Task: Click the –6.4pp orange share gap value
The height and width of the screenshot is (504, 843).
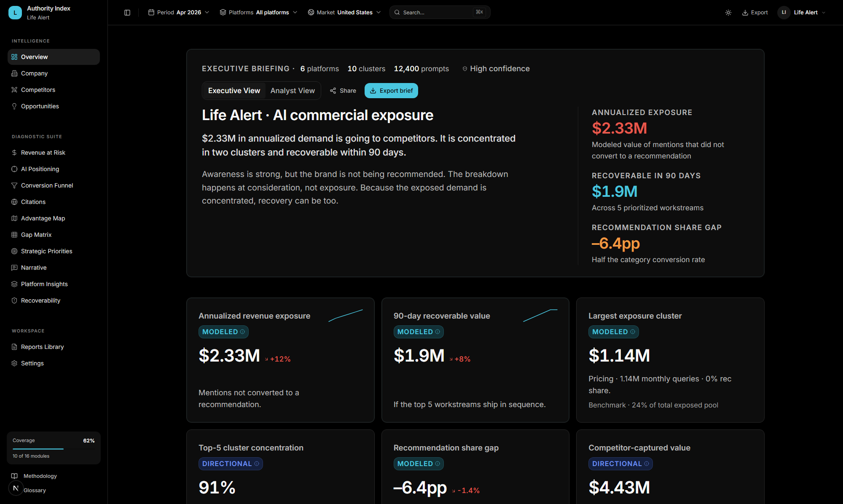Action: tap(616, 243)
